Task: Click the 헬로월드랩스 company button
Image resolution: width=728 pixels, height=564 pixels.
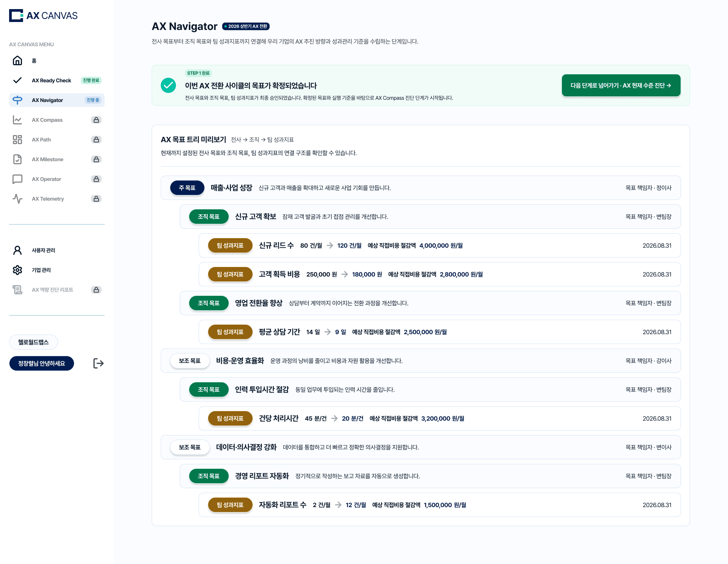Action: tap(33, 342)
